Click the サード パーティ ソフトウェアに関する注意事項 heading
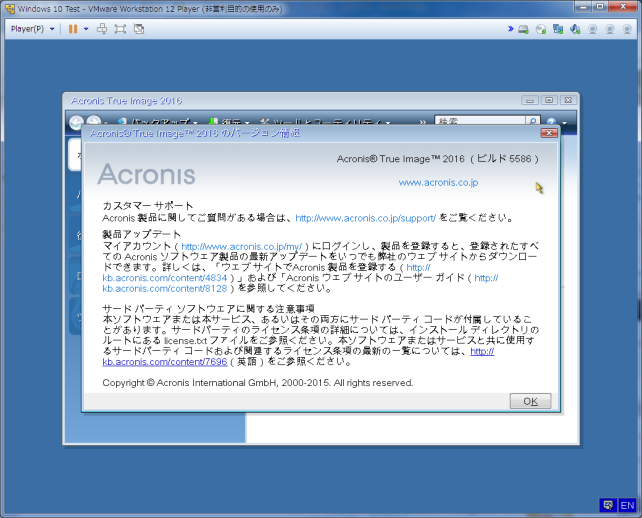Screen dimensions: 642x518 (208, 308)
